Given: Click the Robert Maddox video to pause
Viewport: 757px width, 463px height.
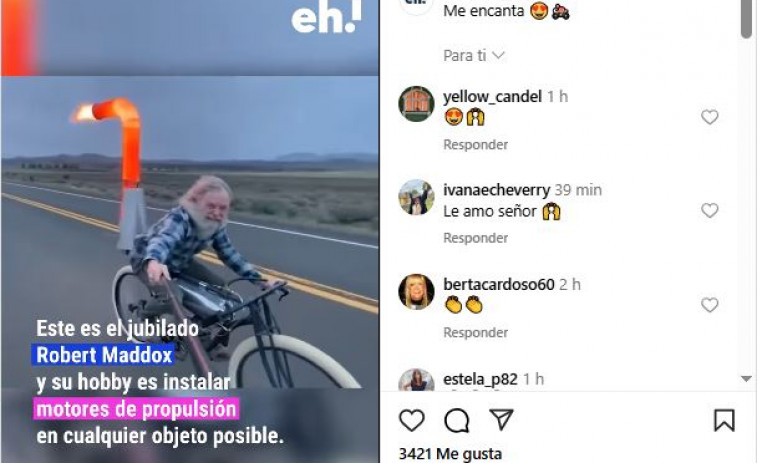Looking at the screenshot, I should coord(190,232).
